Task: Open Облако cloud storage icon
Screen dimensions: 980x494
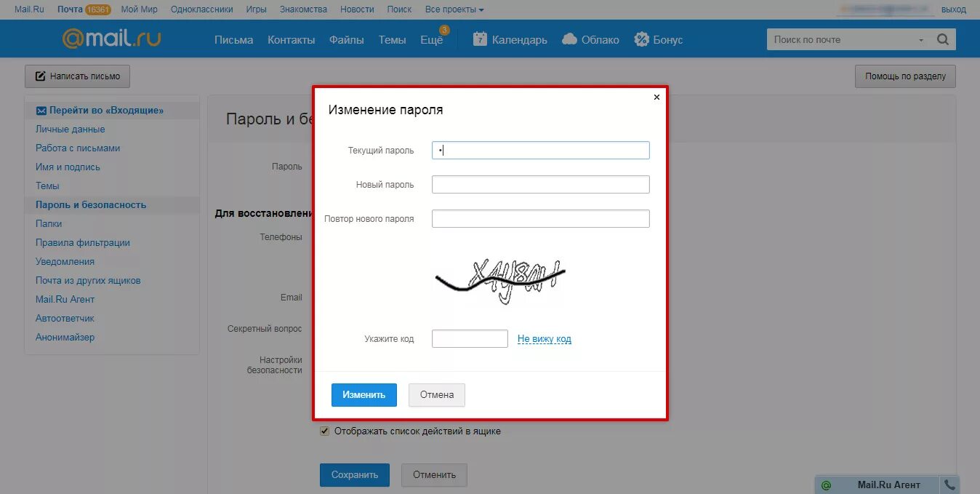Action: 569,39
